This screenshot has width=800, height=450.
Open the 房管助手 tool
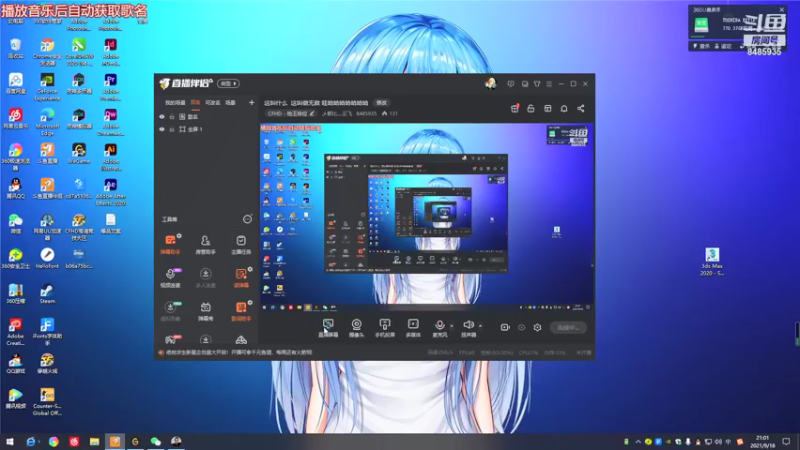coord(206,244)
